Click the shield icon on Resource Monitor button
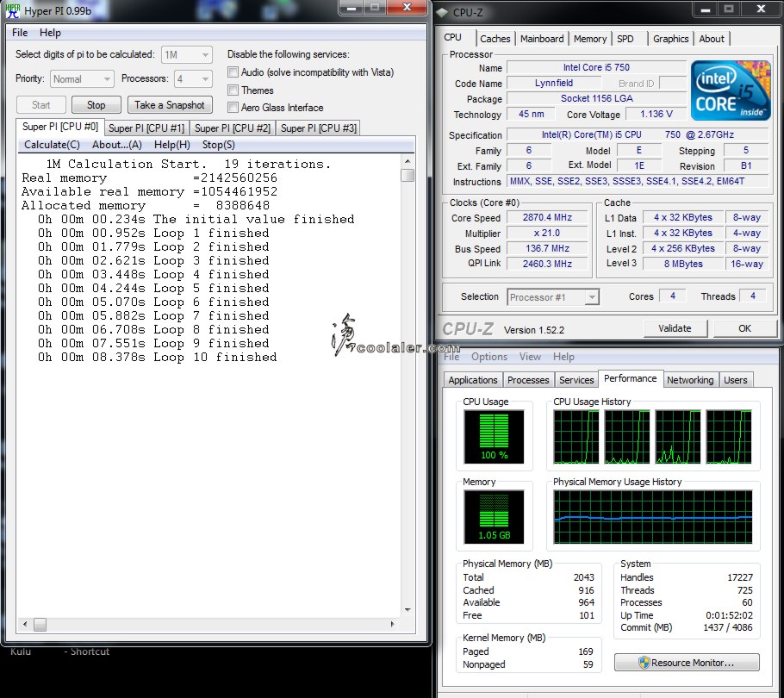The width and height of the screenshot is (784, 698). 644,663
